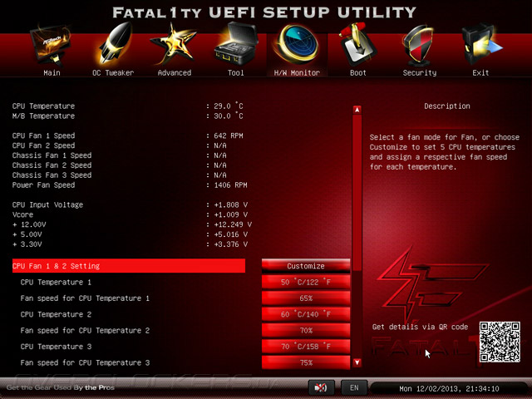Click the vertical scrollbar thumb
Screen dimensions: 532x399
point(357,193)
